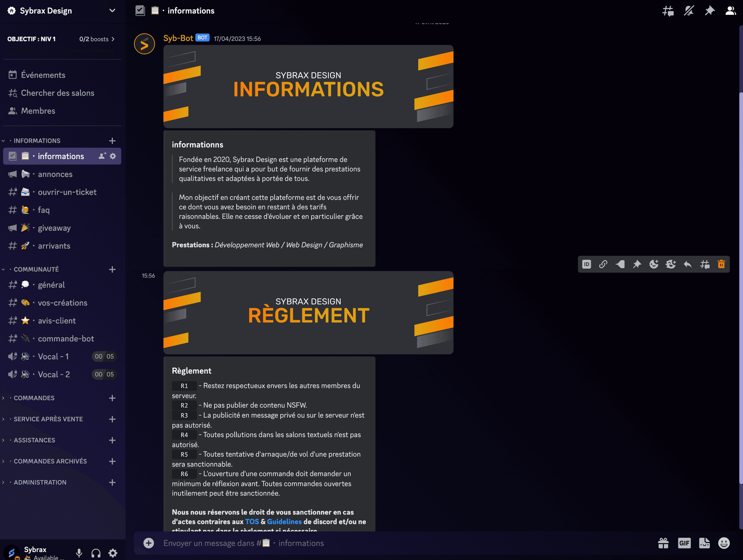Toggle headphones deafen
This screenshot has height=560, width=743.
pos(96,553)
